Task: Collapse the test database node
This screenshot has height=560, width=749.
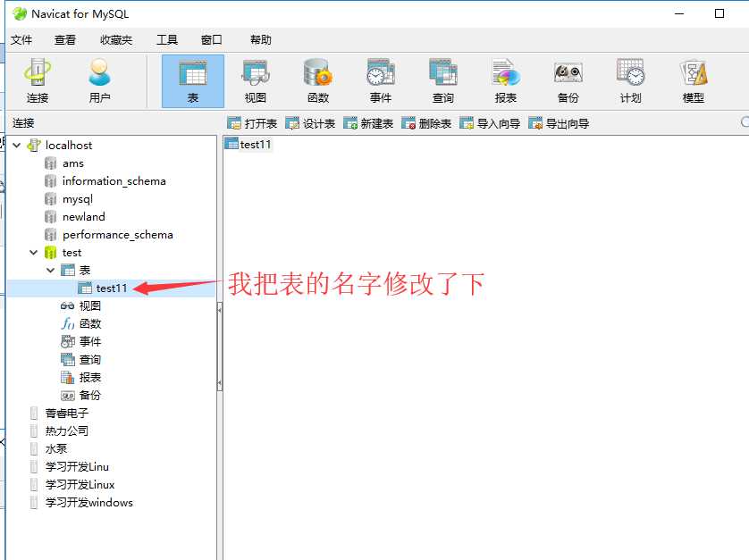Action: click(33, 252)
